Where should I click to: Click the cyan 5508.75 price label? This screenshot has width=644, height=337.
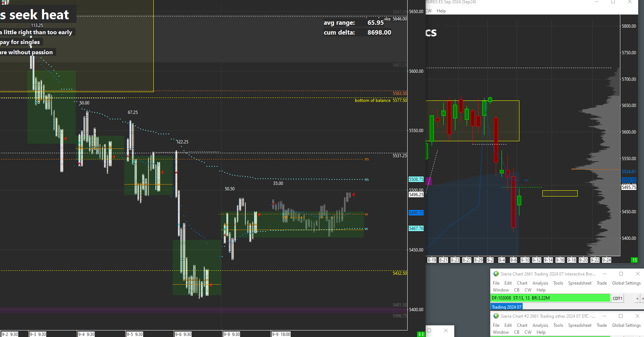tap(416, 179)
